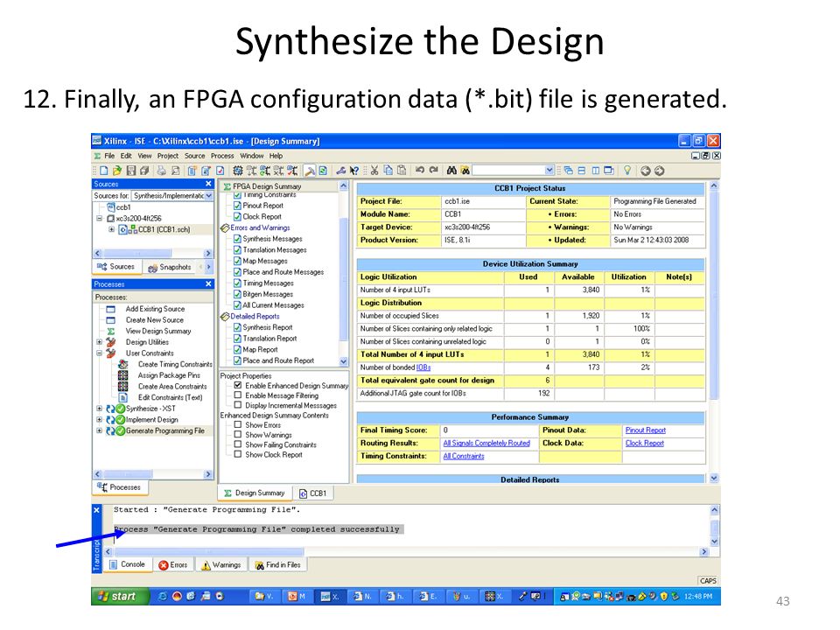Click the Windows Start button
Image resolution: width=840 pixels, height=630 pixels.
[x=119, y=596]
